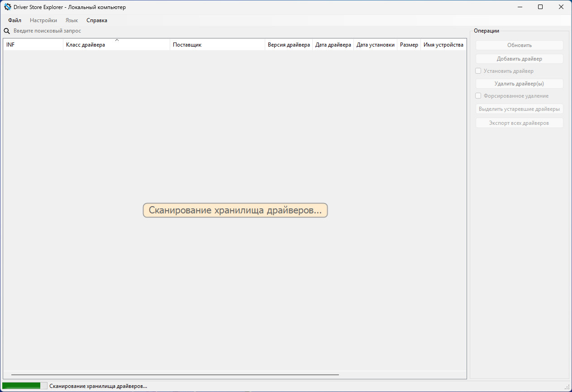Click Экспорт всех драйверов button
The height and width of the screenshot is (392, 572).
click(519, 123)
